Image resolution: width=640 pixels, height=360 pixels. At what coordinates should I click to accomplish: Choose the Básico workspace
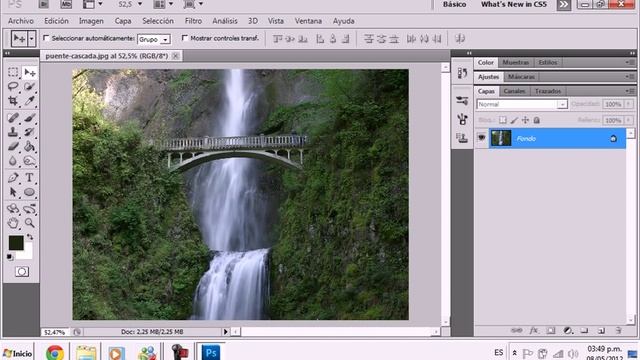[454, 4]
